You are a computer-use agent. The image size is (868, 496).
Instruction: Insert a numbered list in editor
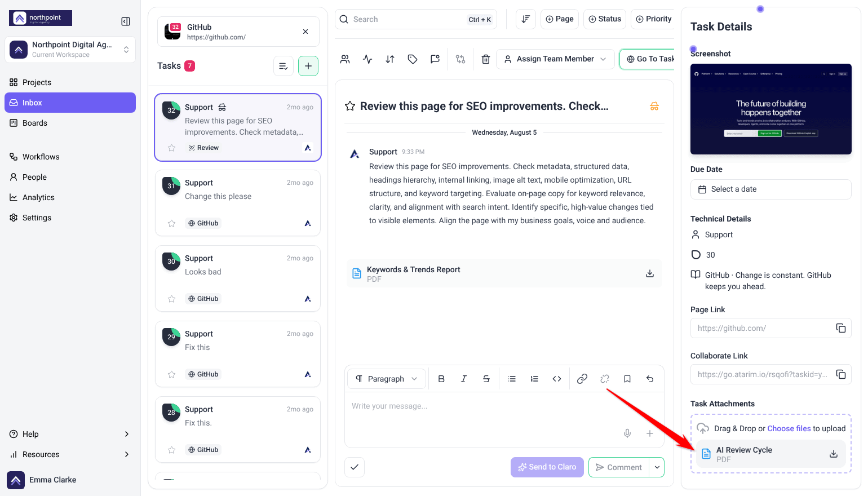(x=534, y=379)
